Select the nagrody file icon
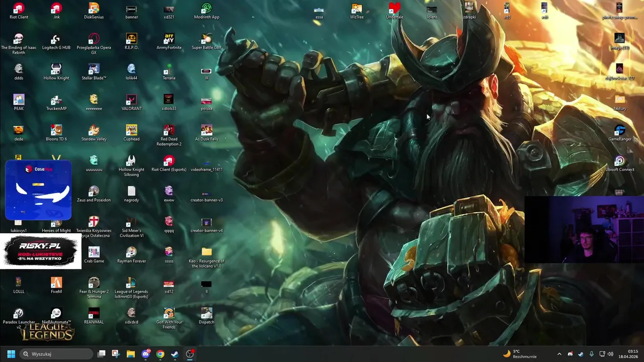 (x=131, y=194)
